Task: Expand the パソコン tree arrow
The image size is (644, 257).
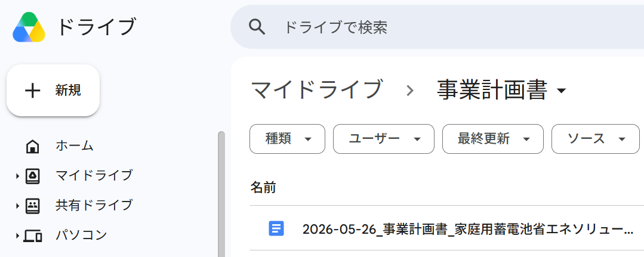Action: coord(18,236)
